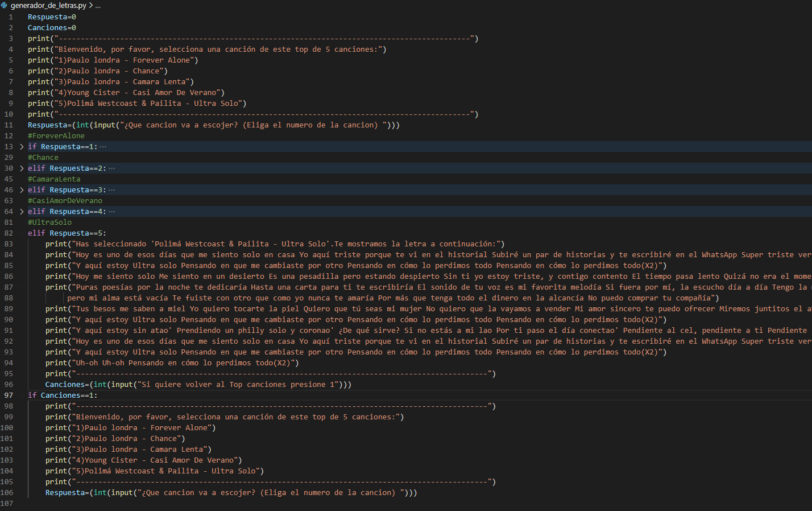Expand folded block 'if Respuesta==1:'
This screenshot has height=511, width=812.
coord(22,147)
